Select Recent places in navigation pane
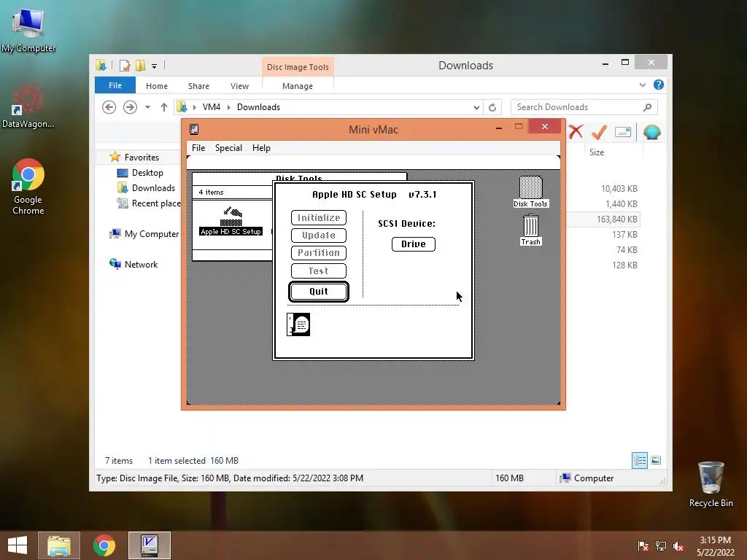Viewport: 747px width, 560px height. pos(149,203)
